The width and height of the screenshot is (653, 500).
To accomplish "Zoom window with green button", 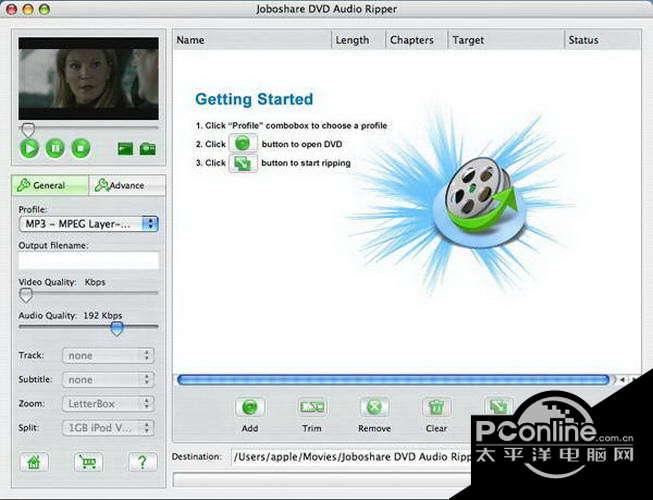I will tap(44, 9).
